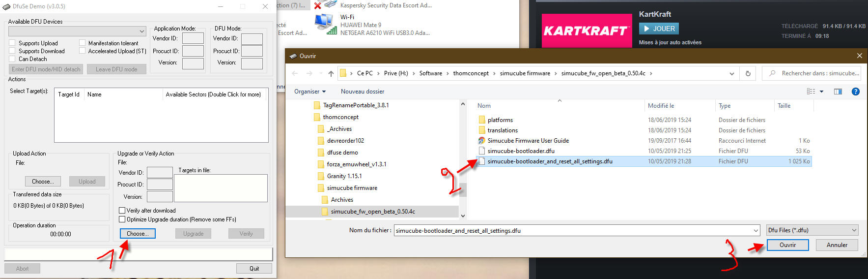Select the _Archives folder in tree
The height and width of the screenshot is (279, 868).
(339, 129)
